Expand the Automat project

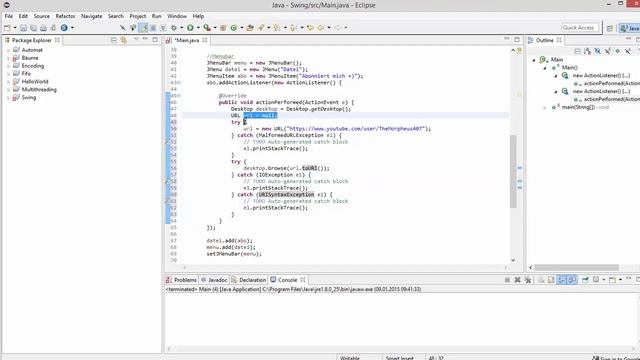pyautogui.click(x=8, y=50)
